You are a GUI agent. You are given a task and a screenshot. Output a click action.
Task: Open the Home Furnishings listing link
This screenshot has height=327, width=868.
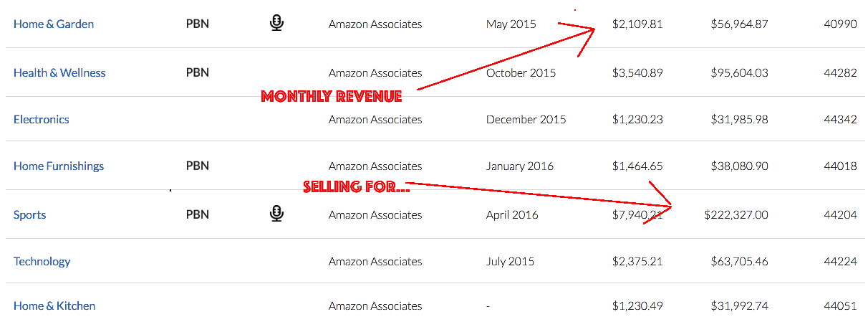pos(59,166)
